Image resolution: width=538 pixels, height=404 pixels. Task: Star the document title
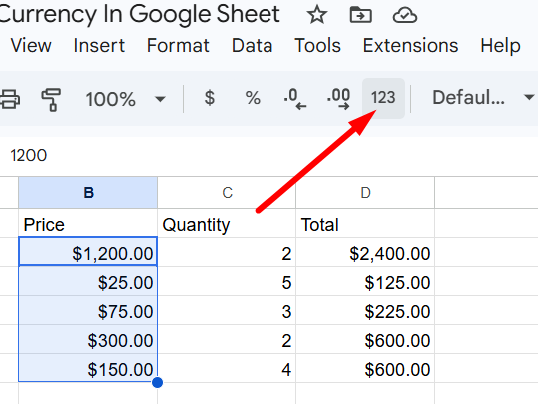click(316, 15)
